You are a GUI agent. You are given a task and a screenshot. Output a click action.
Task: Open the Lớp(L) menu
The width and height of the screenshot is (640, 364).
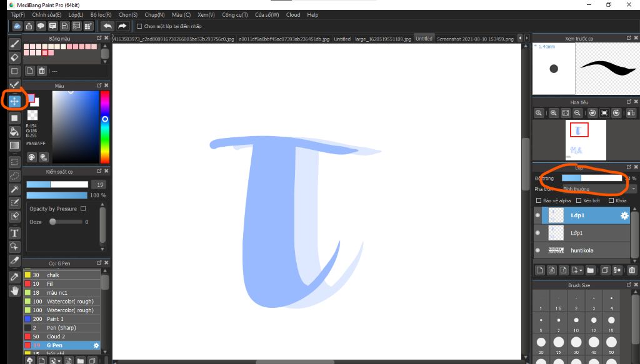(x=76, y=15)
